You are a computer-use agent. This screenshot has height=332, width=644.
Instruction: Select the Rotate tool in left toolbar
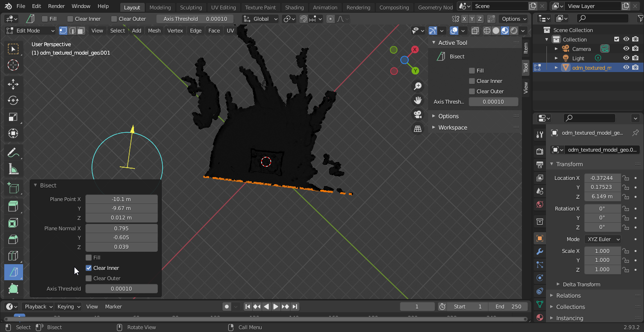point(13,100)
